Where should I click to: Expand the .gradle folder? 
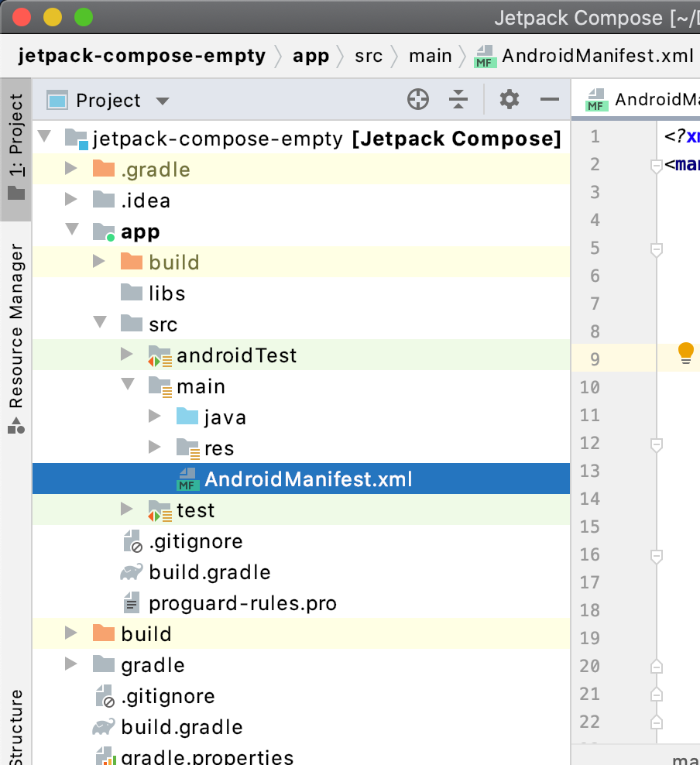point(71,168)
